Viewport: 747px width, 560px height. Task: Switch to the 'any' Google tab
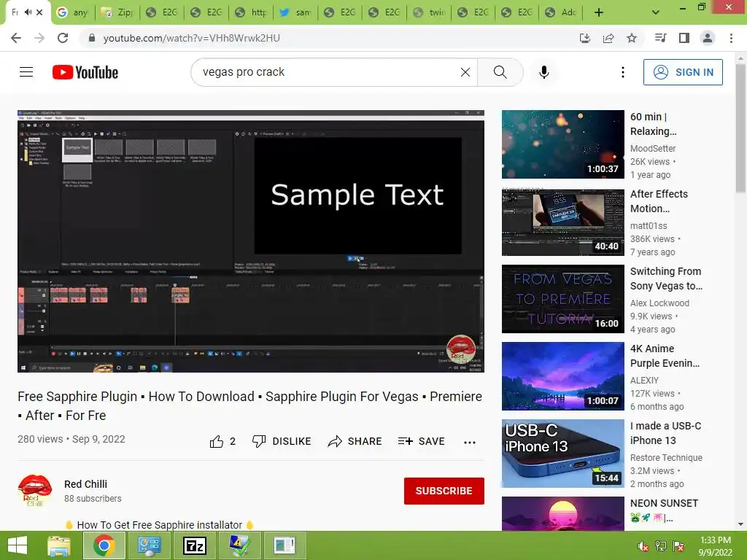[x=72, y=12]
